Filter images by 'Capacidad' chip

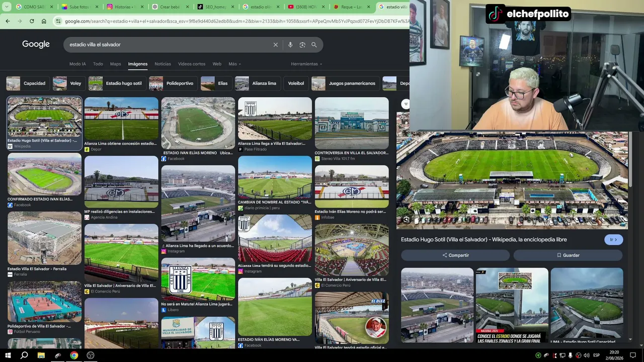[x=28, y=83]
